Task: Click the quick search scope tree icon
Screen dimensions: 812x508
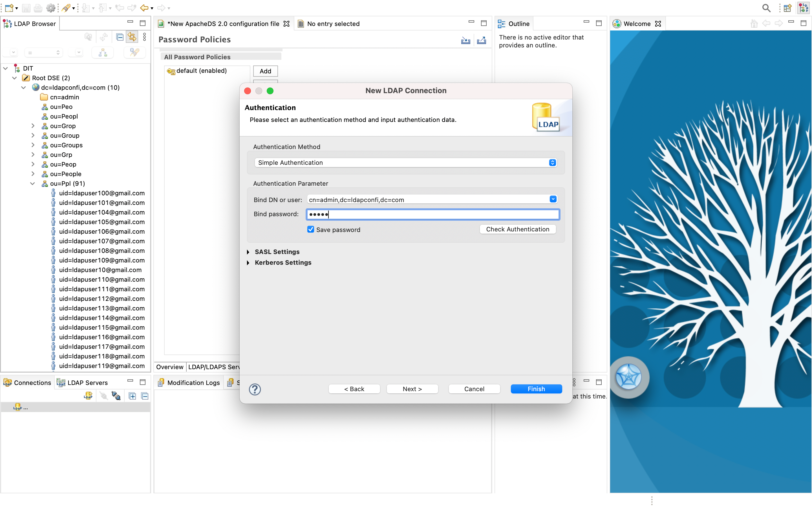Action: click(103, 52)
